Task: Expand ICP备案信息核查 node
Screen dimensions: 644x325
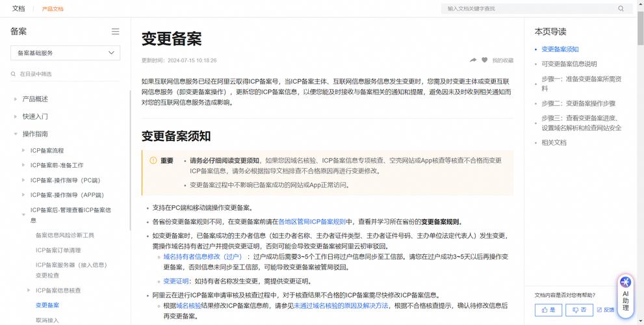Action: tap(29, 290)
